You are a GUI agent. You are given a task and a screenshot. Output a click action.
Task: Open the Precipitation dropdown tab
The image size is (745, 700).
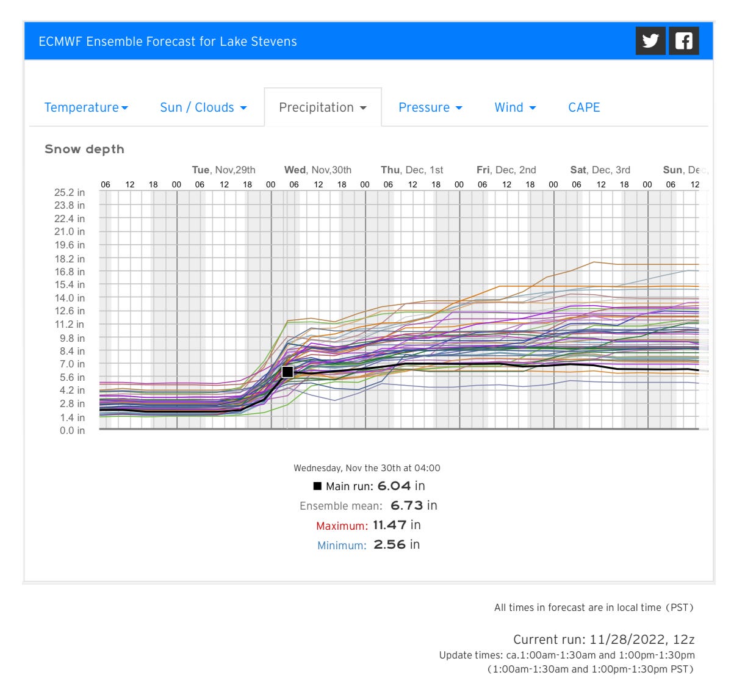click(323, 107)
